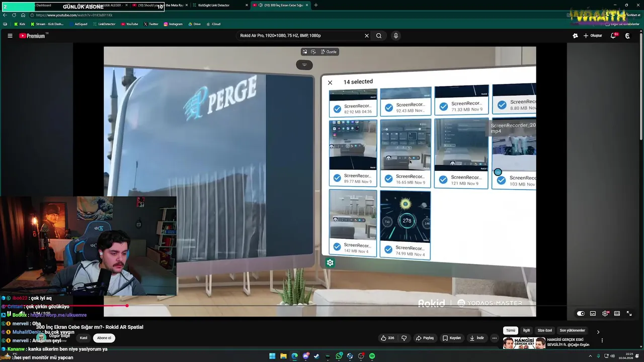Open the Kick bookmark
This screenshot has width=644, height=362.
(20, 24)
